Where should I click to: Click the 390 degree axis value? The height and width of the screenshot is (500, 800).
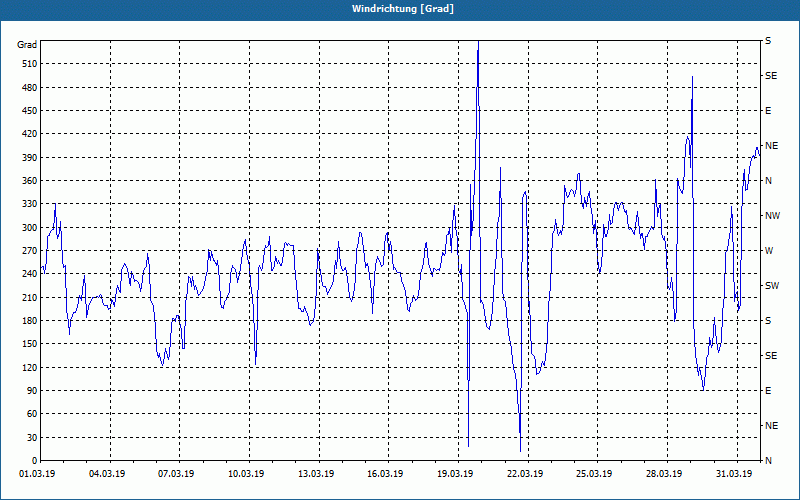30,158
